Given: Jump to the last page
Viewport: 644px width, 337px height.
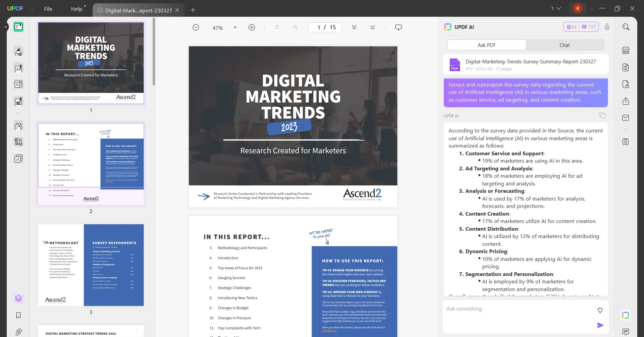Looking at the screenshot, I should tap(372, 27).
